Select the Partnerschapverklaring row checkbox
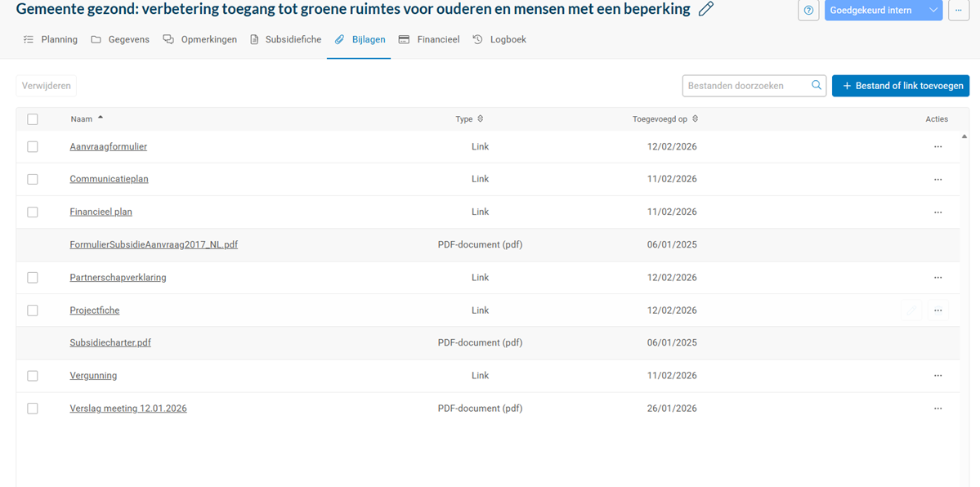This screenshot has height=487, width=980. pyautogui.click(x=33, y=278)
